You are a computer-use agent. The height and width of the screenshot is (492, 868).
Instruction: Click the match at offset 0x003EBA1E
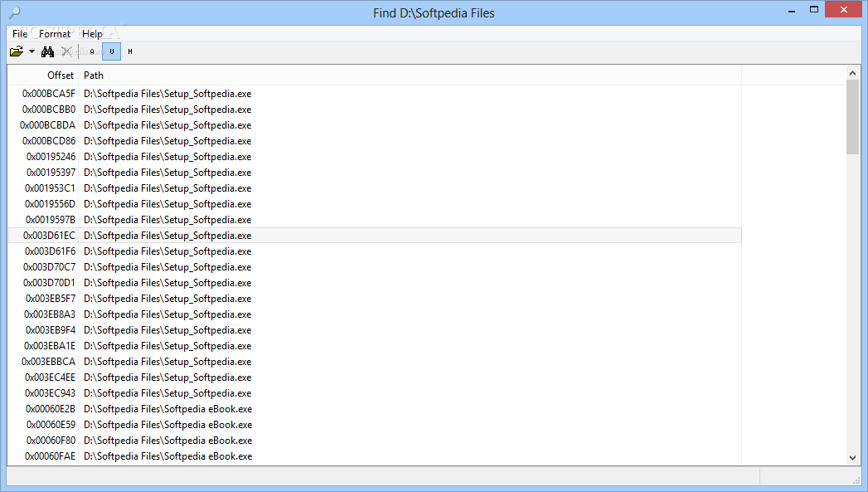coord(375,346)
